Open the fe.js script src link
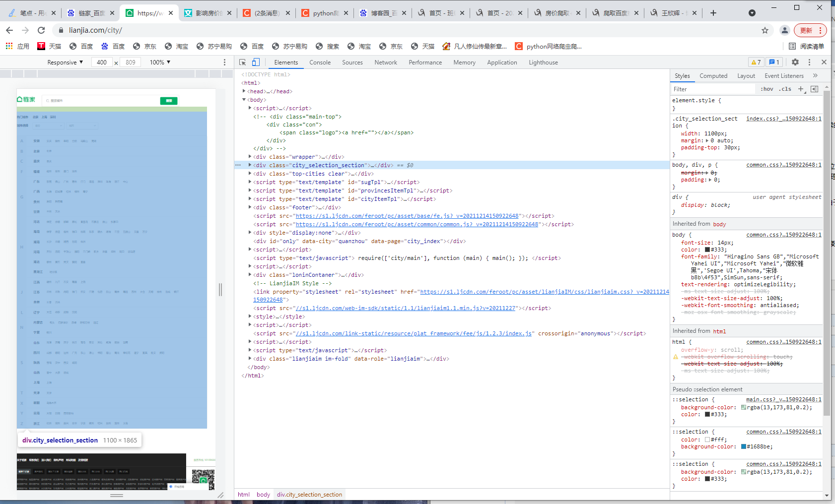The width and height of the screenshot is (835, 504). tap(407, 216)
